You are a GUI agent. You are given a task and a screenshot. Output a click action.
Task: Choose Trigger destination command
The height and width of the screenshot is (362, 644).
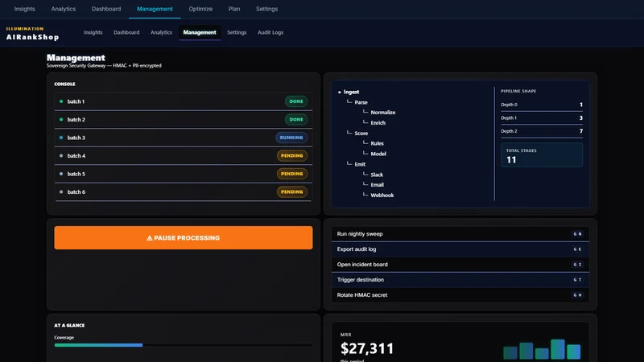pos(460,279)
